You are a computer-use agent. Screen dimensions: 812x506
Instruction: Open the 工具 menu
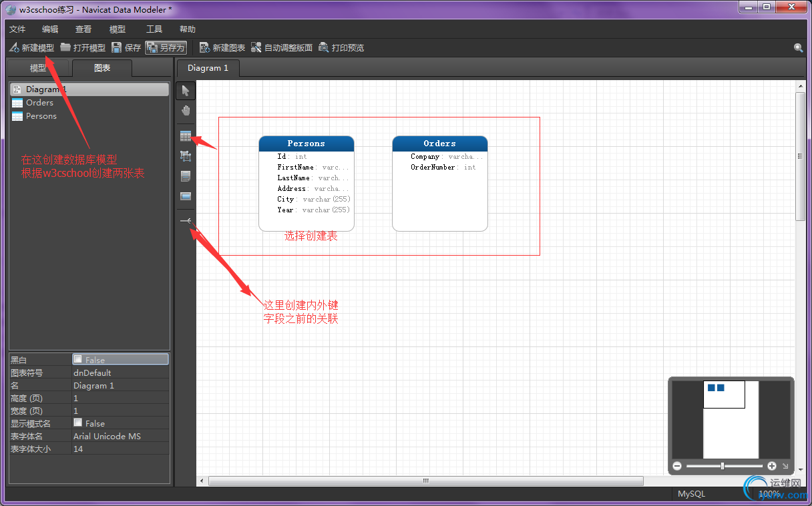point(154,29)
